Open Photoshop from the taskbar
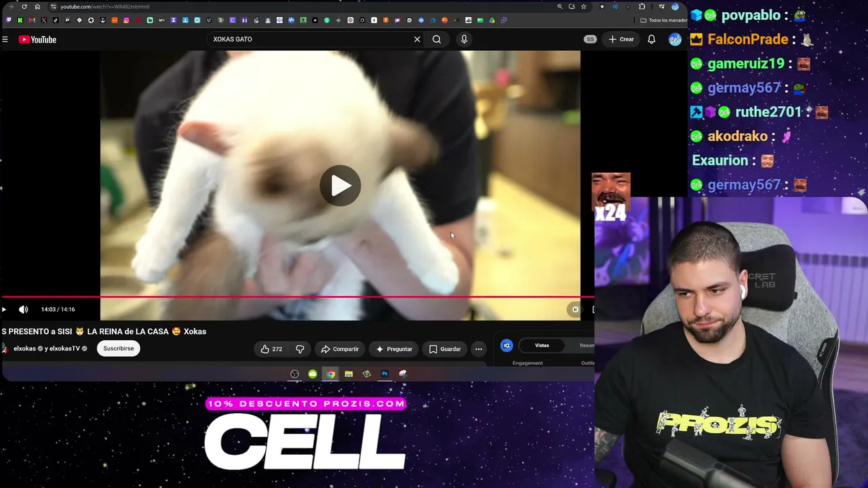 click(384, 374)
